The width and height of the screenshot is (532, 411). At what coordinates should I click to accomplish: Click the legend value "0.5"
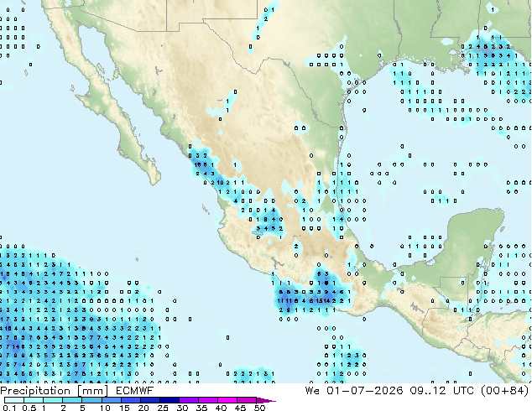pyautogui.click(x=29, y=408)
